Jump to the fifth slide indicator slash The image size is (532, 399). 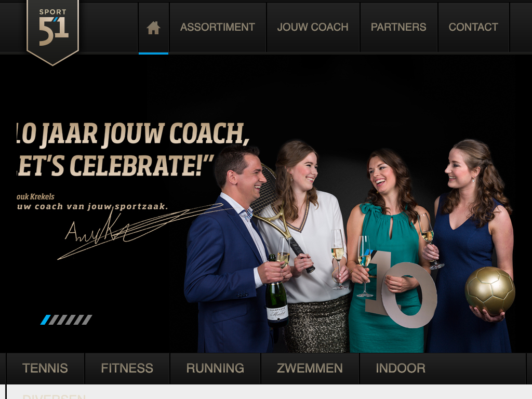[x=78, y=320]
